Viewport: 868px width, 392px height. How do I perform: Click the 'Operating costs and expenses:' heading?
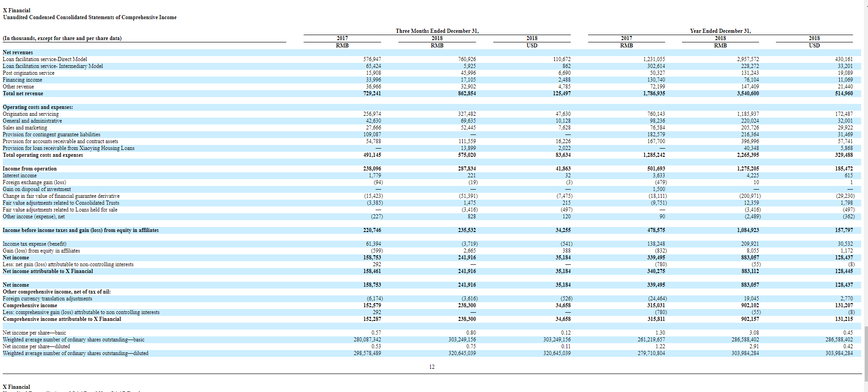[x=38, y=107]
